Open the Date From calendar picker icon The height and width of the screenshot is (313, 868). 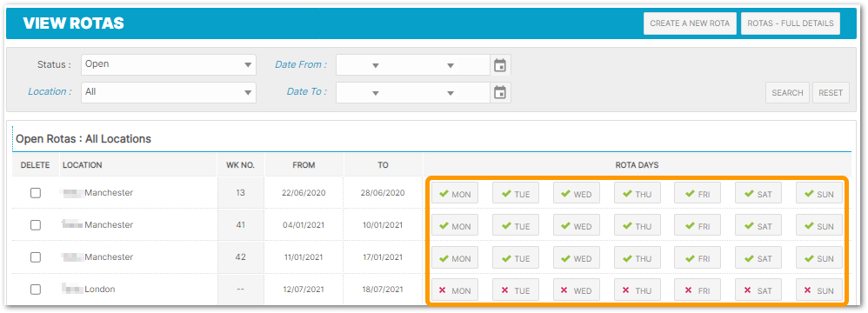point(500,65)
